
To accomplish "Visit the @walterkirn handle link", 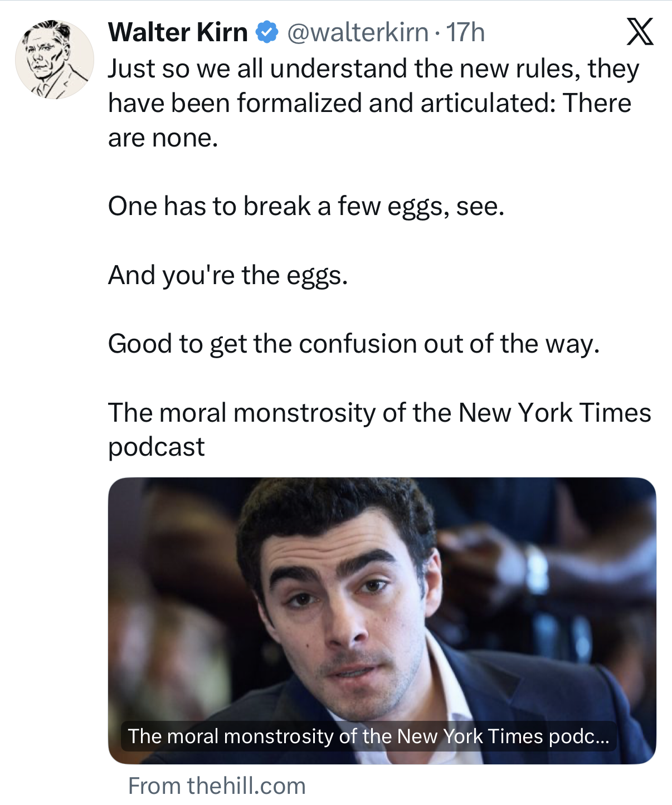I will (x=358, y=32).
